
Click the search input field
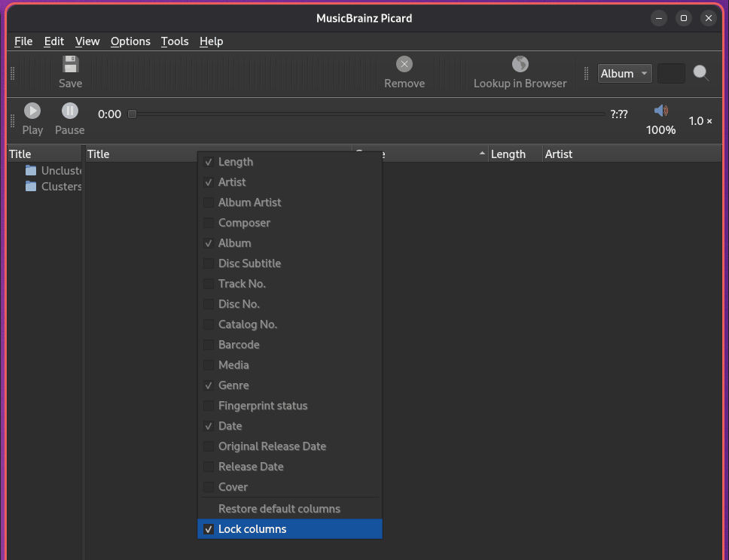[671, 73]
